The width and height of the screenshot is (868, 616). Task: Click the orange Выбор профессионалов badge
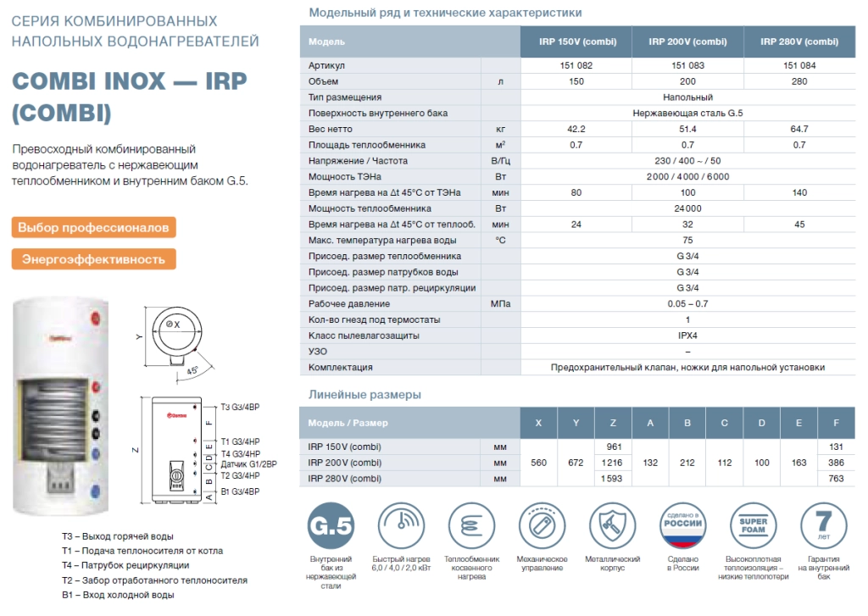tap(94, 228)
